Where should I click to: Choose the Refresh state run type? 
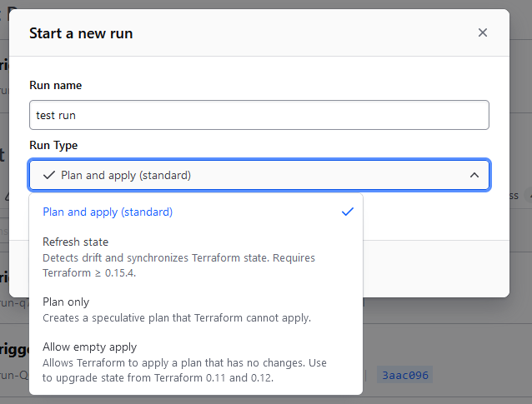tap(76, 242)
